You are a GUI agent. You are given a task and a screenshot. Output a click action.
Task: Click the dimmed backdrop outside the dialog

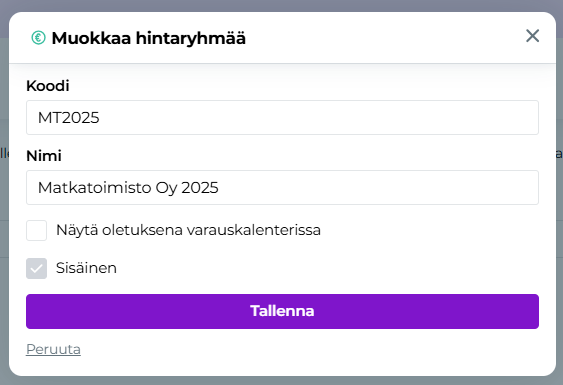282,5
